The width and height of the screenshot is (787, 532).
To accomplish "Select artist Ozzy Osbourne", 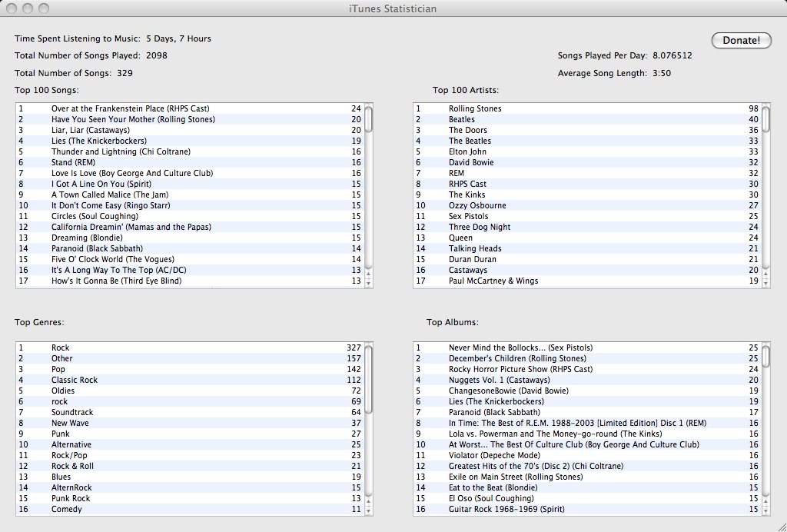I will [588, 205].
